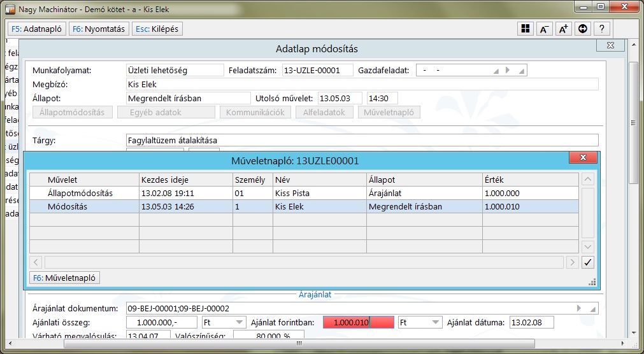Click the Ajánlat dátuma field 13.02.08

click(x=532, y=322)
